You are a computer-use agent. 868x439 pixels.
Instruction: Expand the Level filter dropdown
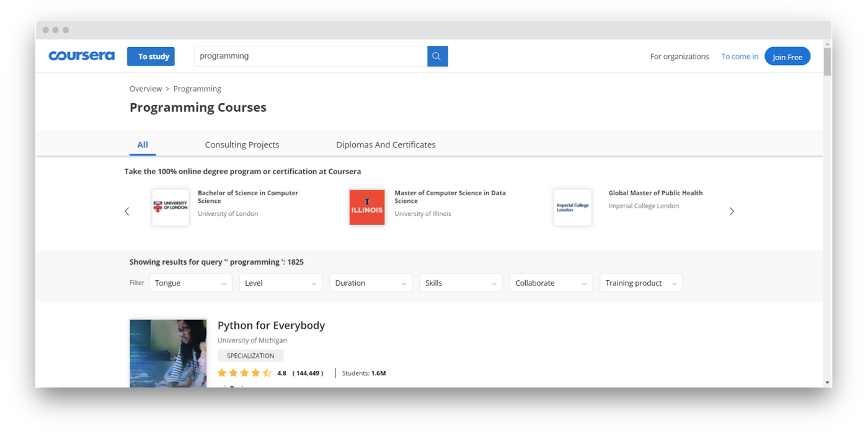click(280, 283)
